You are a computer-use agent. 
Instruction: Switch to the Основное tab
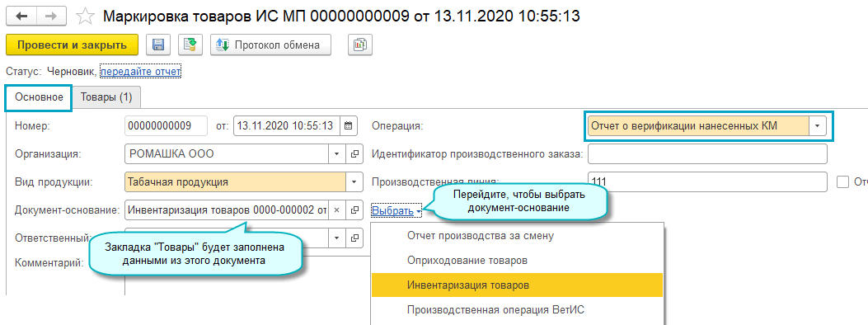(x=39, y=97)
